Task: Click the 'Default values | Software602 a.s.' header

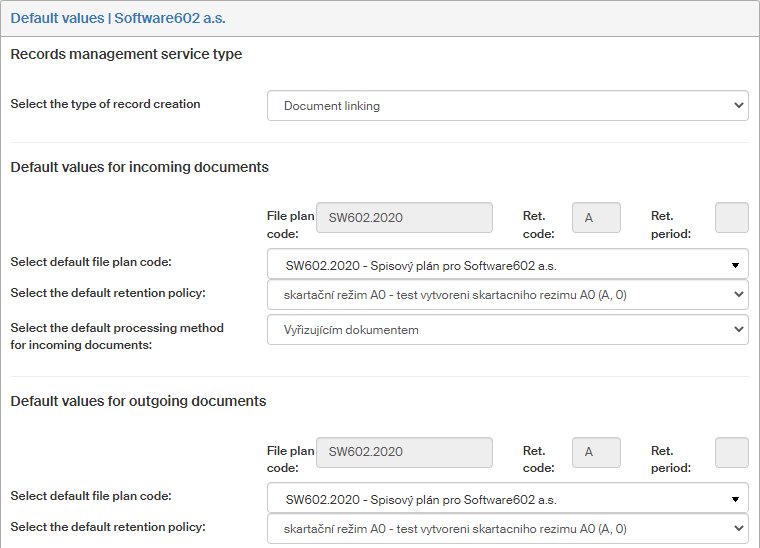Action: (119, 18)
